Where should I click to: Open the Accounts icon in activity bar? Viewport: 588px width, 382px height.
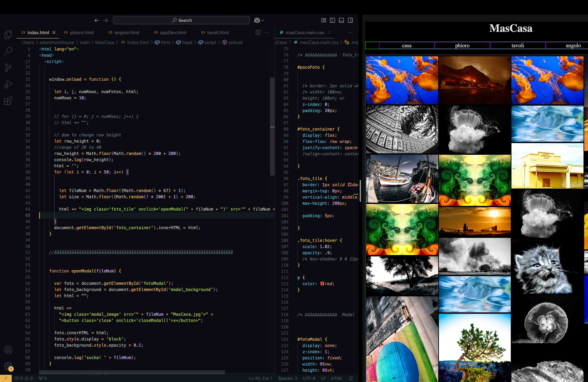click(8, 350)
